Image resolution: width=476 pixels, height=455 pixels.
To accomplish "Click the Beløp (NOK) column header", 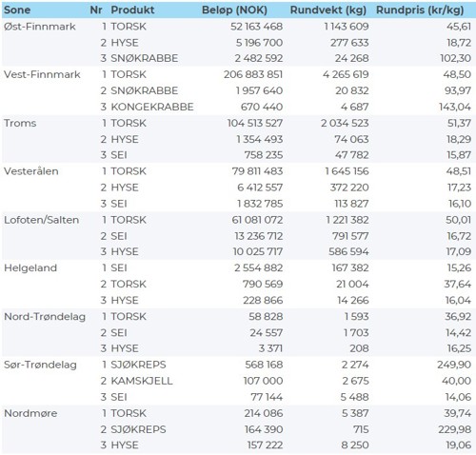I will pyautogui.click(x=234, y=10).
